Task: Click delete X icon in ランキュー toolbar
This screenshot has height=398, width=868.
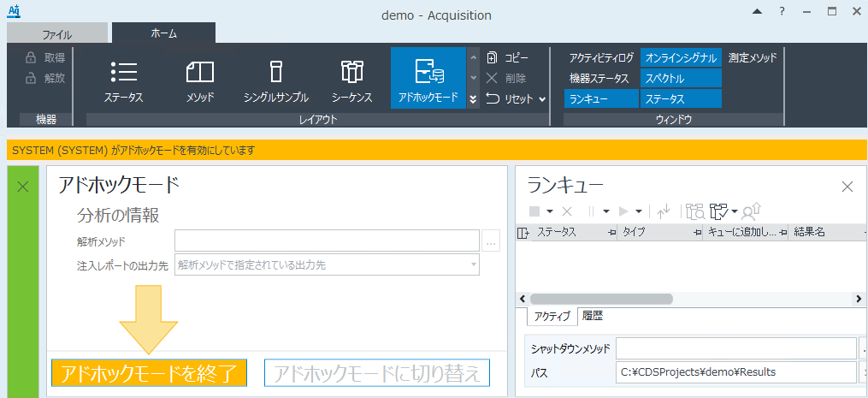Action: pos(567,211)
